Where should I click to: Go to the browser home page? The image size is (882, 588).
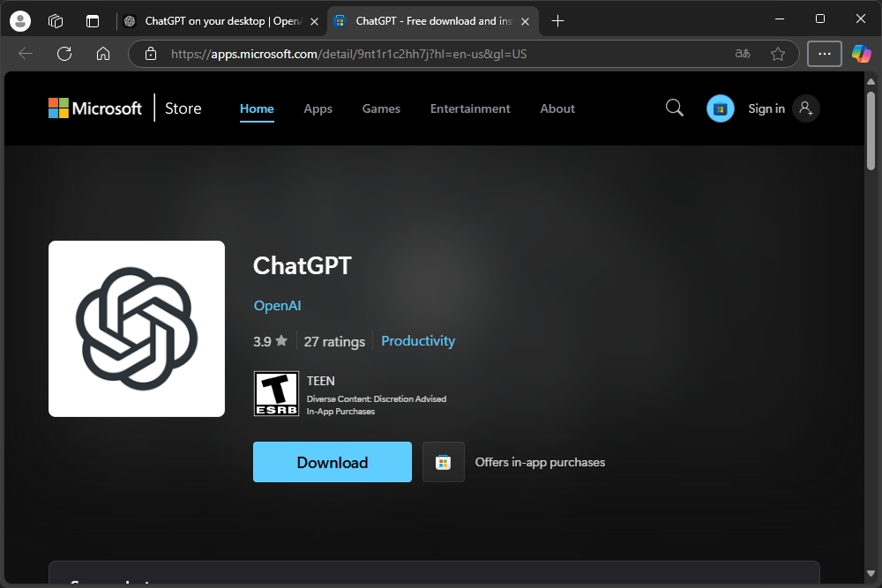tap(103, 54)
